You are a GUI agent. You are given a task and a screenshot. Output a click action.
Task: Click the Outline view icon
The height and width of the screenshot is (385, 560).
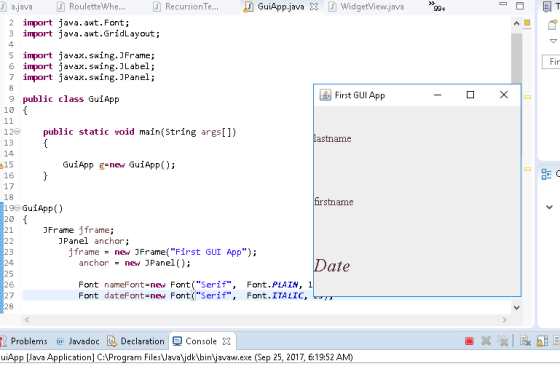(x=546, y=174)
